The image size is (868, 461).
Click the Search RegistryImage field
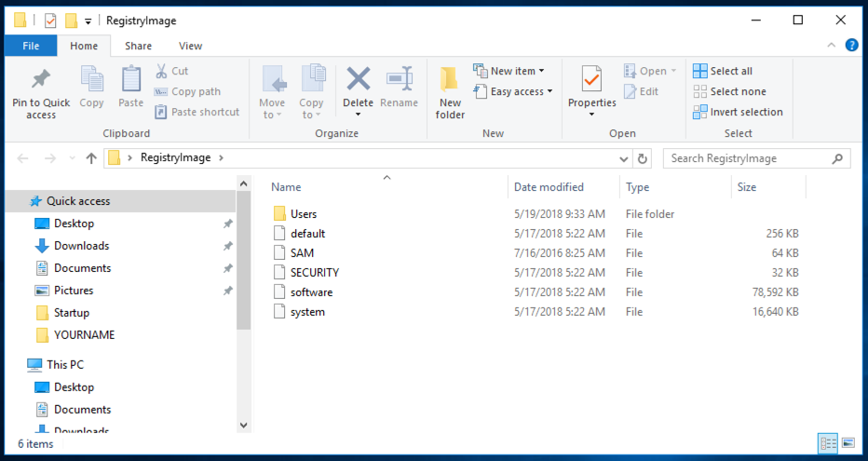(757, 158)
